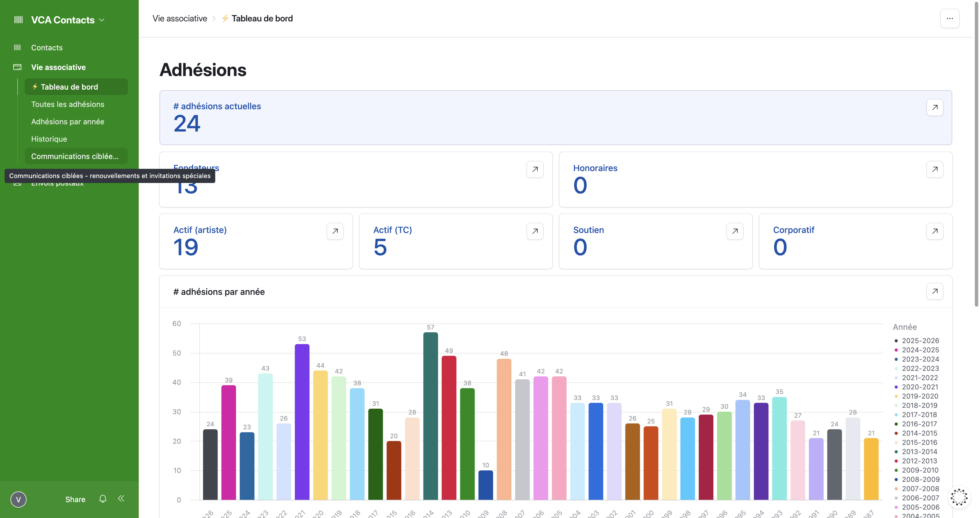Viewport: 980px width, 518px height.
Task: Expand the # adhésions actuelles card
Action: pyautogui.click(x=934, y=107)
